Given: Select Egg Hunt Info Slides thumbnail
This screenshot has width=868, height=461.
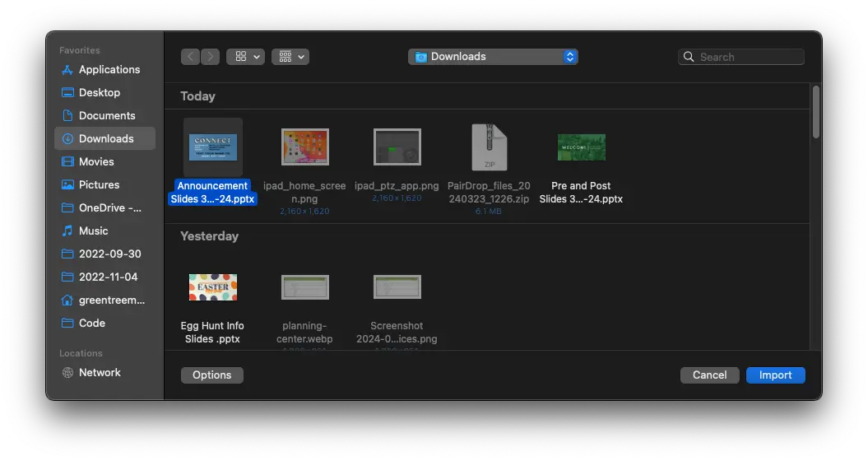Looking at the screenshot, I should [x=213, y=287].
